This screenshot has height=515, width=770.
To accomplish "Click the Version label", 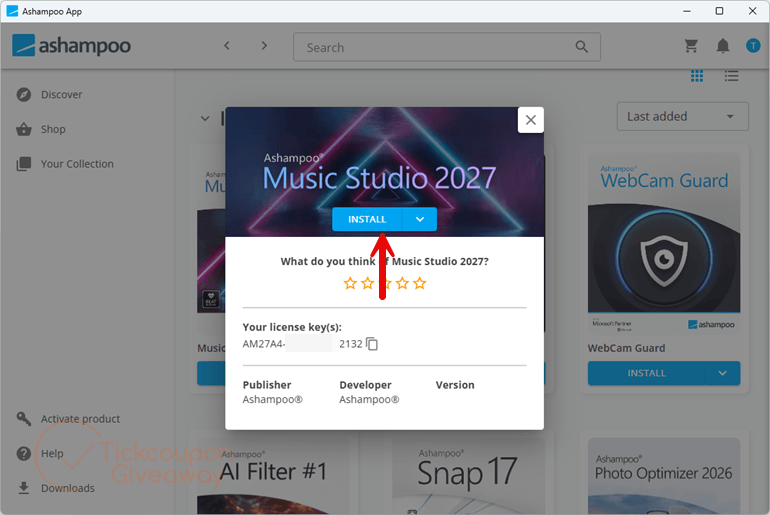I will click(x=455, y=385).
